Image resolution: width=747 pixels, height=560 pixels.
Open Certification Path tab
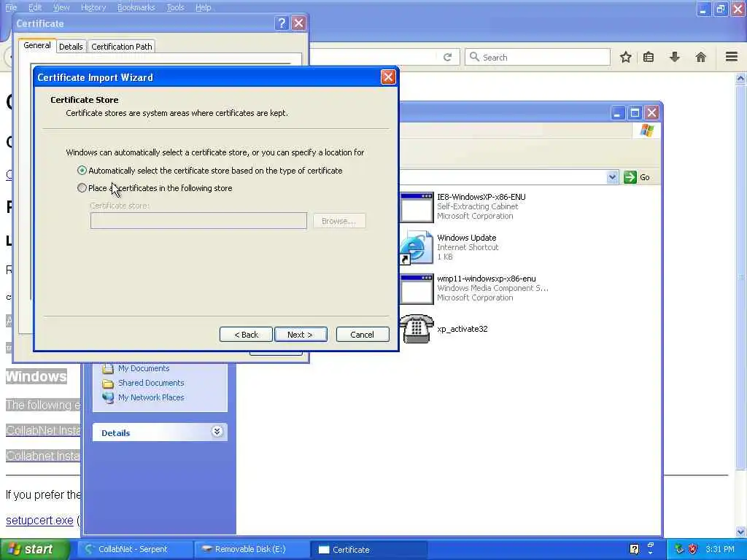click(x=122, y=46)
